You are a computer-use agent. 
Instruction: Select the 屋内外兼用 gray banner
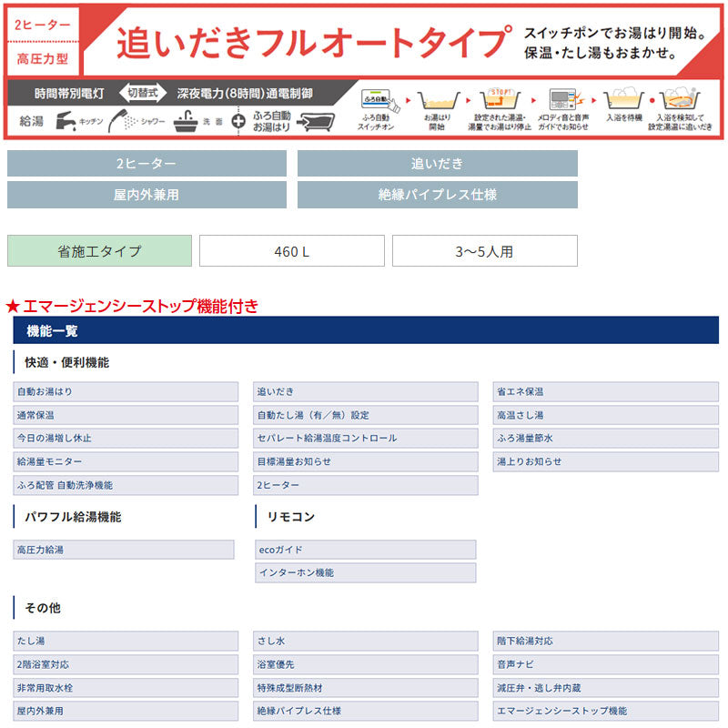tap(147, 195)
